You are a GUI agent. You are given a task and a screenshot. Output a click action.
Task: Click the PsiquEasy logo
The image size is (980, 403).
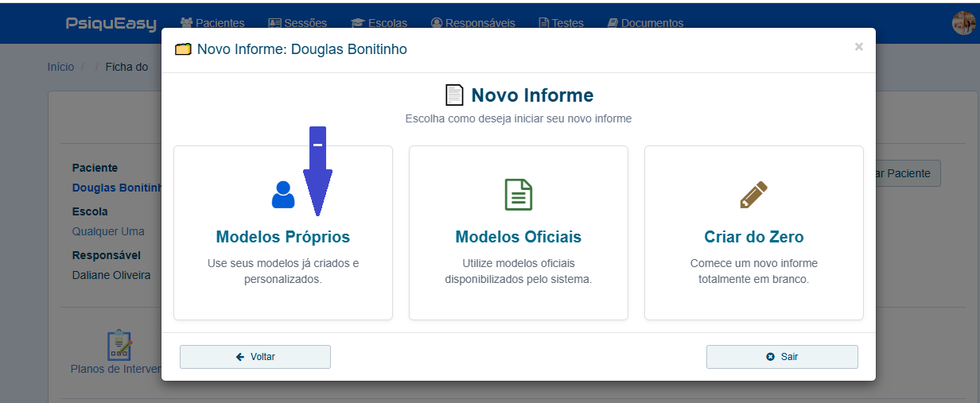[x=111, y=23]
